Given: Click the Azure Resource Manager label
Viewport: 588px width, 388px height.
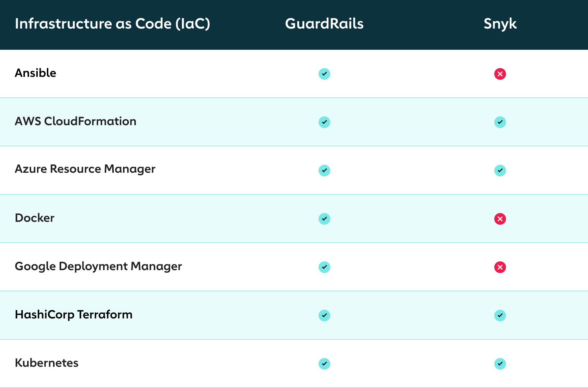Looking at the screenshot, I should tap(85, 169).
